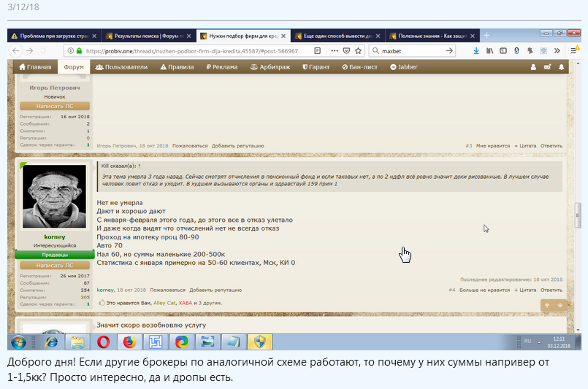588x389 pixels.
Task: Open the Firefox library icon
Action: (490, 51)
